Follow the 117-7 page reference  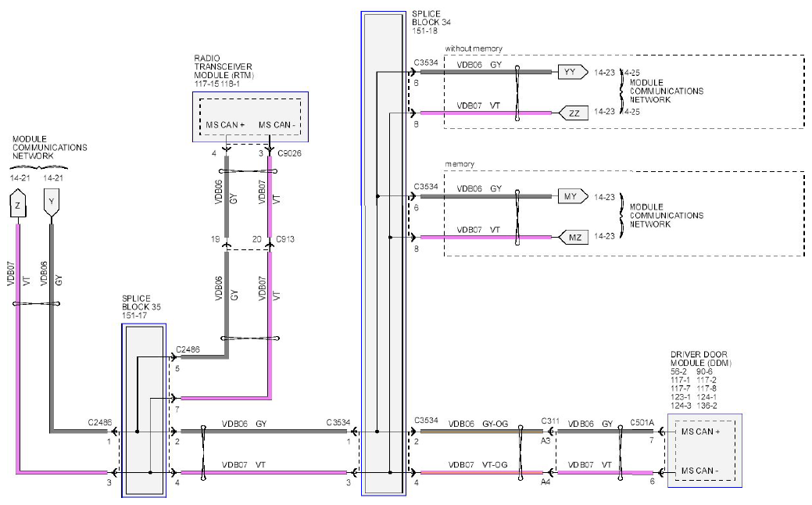click(681, 389)
